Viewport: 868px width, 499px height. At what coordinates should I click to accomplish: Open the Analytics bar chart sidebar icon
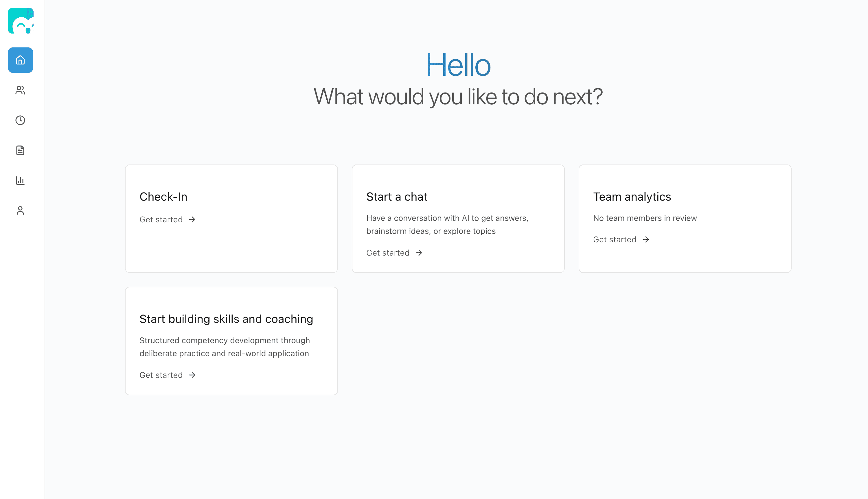tap(20, 180)
